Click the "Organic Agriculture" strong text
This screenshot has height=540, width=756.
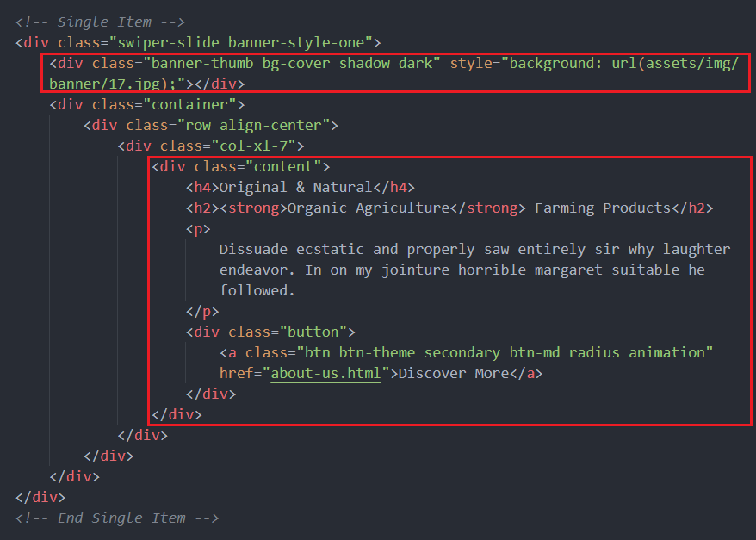pyautogui.click(x=368, y=208)
